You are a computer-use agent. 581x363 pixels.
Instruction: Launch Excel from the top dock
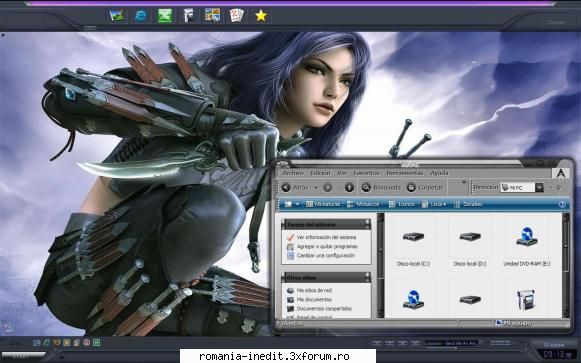tap(165, 16)
